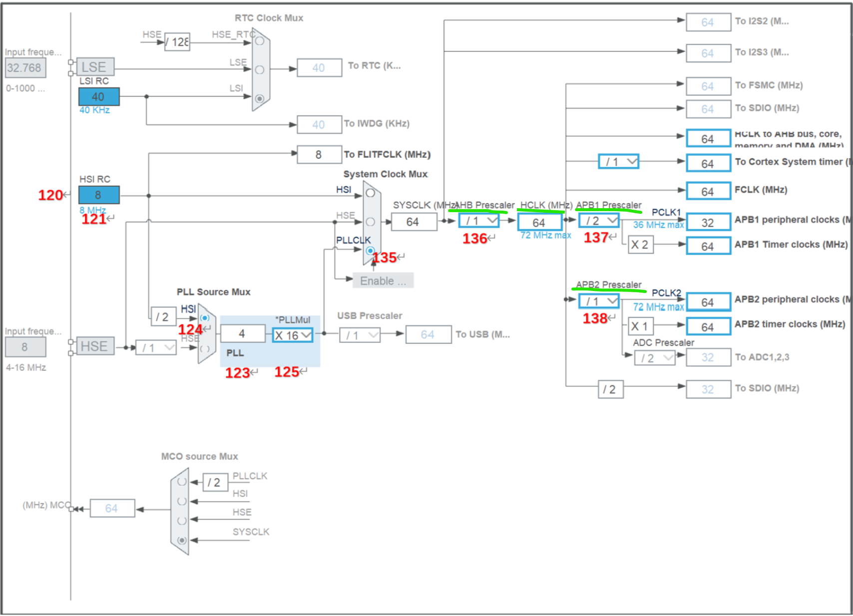The image size is (853, 616).
Task: Open the APB1 Prescaler dropdown
Action: pos(598,220)
